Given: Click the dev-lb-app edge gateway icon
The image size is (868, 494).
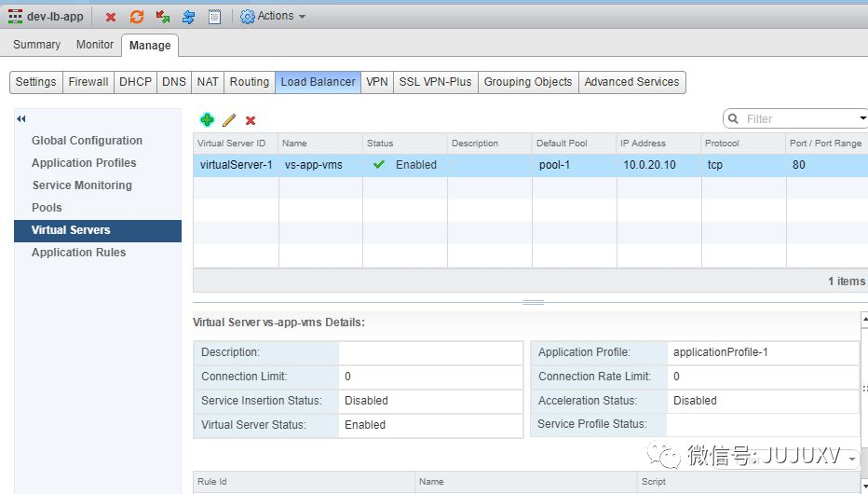Looking at the screenshot, I should [x=15, y=16].
